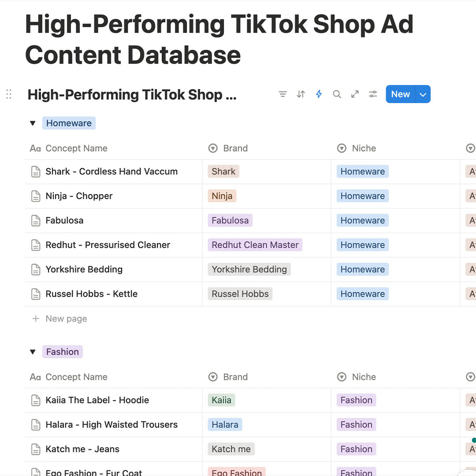Click the database view title High-Performing TikTok Shop ...
Image resolution: width=476 pixels, height=476 pixels.
coord(132,94)
